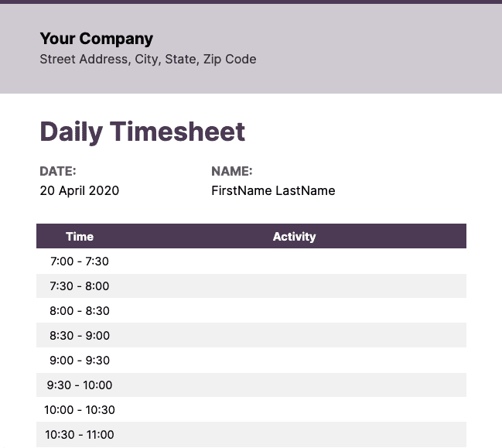Screen dimensions: 502x448
Task: Click the Your Company heading
Action: 97,39
